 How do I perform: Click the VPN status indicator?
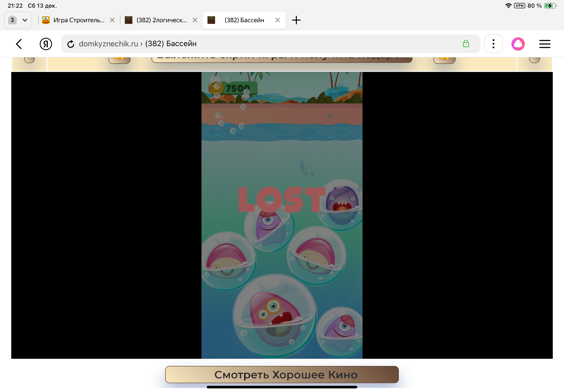pyautogui.click(x=520, y=6)
